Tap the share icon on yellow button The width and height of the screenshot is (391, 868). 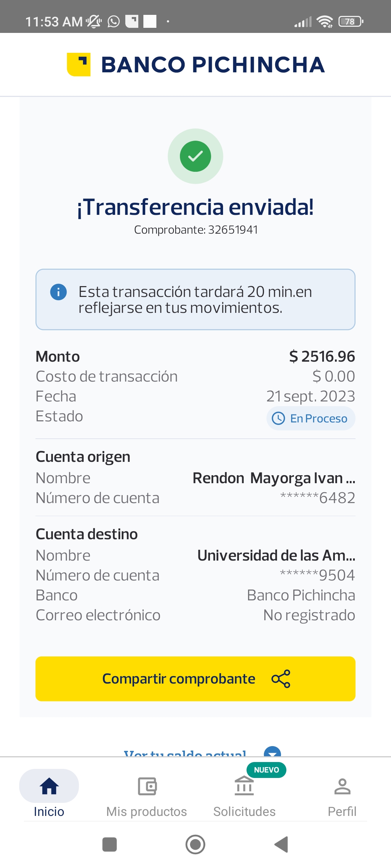(x=281, y=679)
